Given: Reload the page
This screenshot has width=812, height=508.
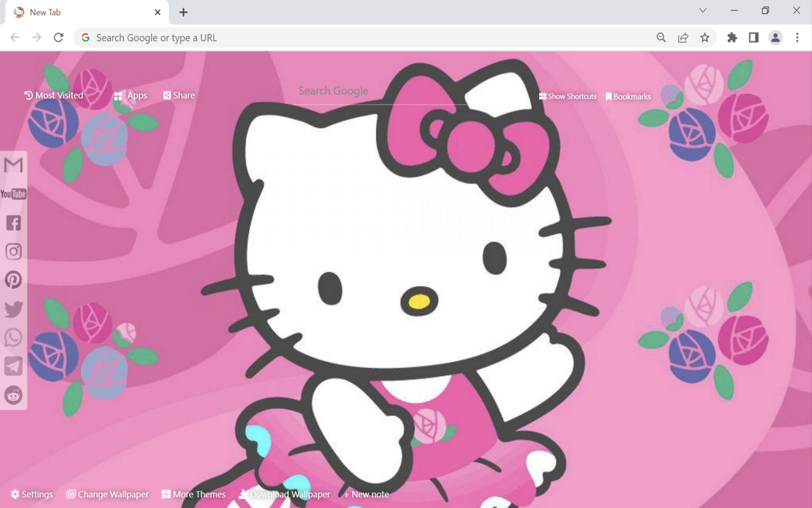Looking at the screenshot, I should pos(58,37).
